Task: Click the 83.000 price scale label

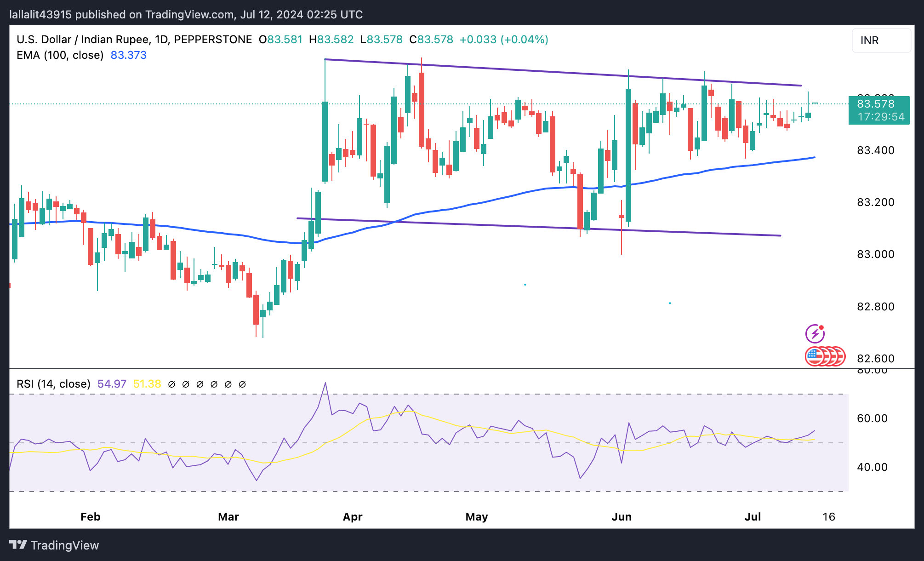Action: (x=875, y=254)
